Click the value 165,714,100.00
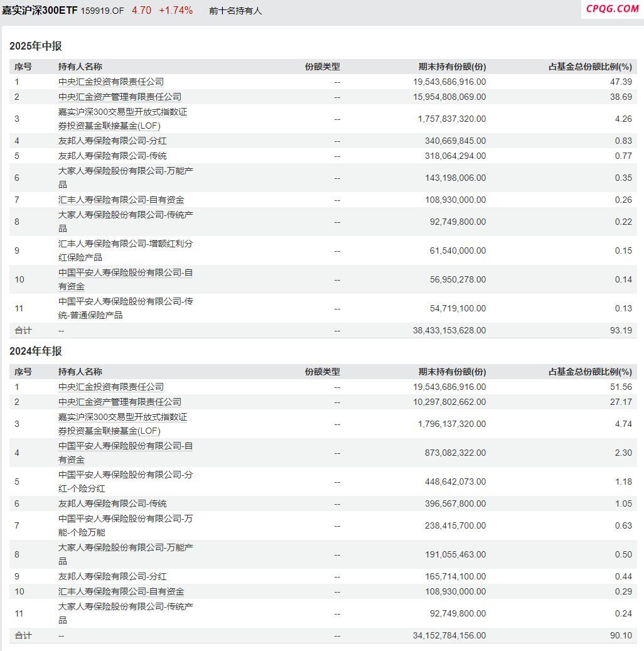Viewport: 644px width, 651px height. [456, 577]
